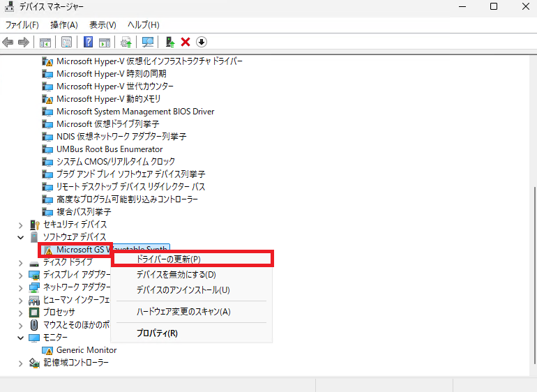The width and height of the screenshot is (537, 392).
Task: Open the ヘルプ(H) menu
Action: [x=144, y=25]
